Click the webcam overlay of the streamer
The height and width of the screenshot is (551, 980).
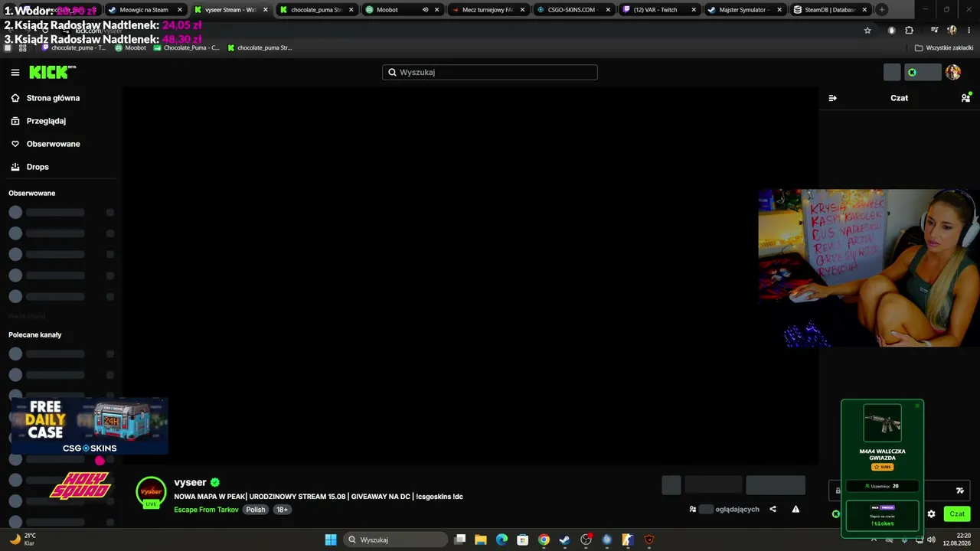(869, 269)
